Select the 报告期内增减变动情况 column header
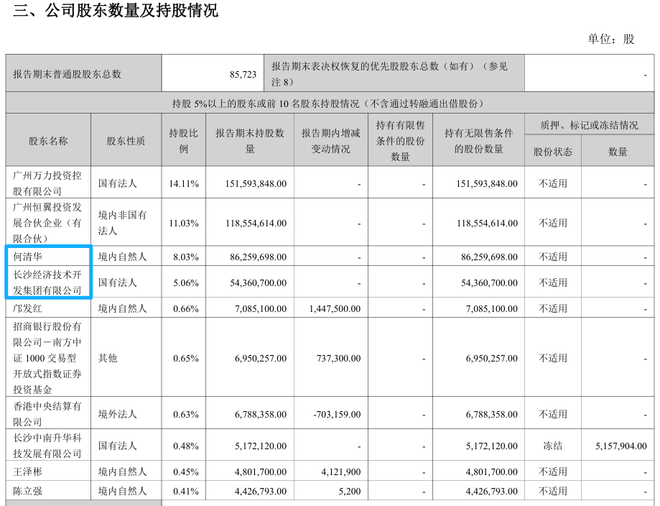Viewport: 660px width, 506px height. [x=327, y=141]
